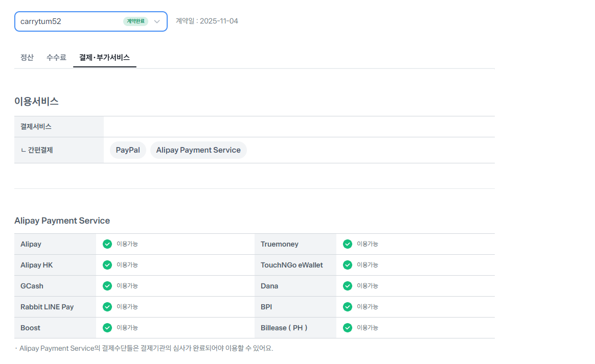
Task: Click 이용가능 status text in Alipay row
Action: pos(127,244)
